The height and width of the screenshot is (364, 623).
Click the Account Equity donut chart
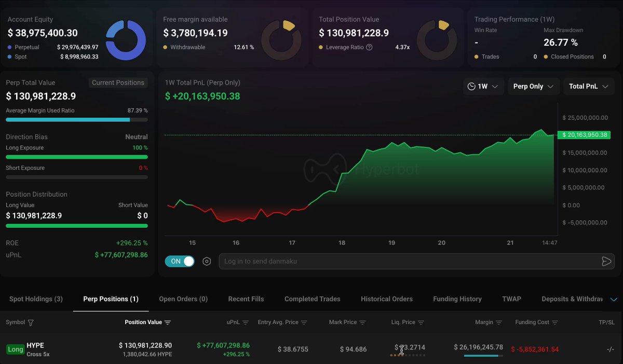(x=126, y=40)
